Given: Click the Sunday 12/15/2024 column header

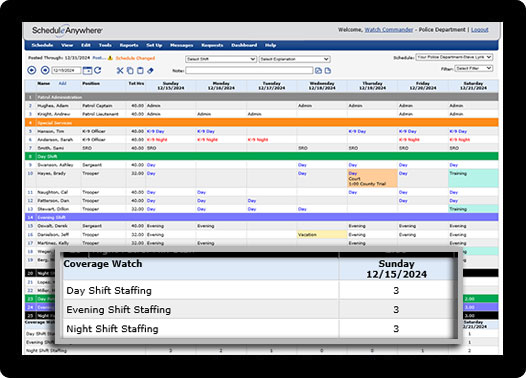Looking at the screenshot, I should click(171, 86).
